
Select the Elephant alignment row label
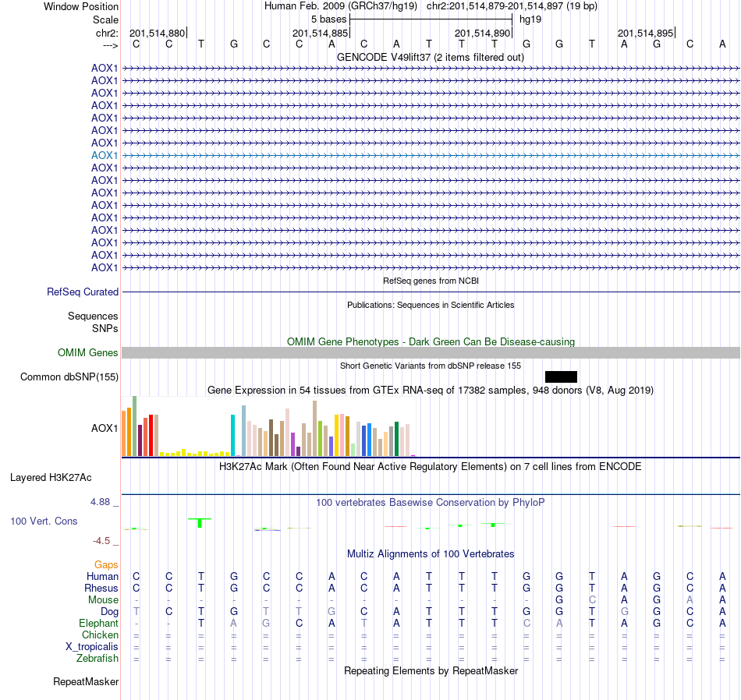[x=98, y=624]
